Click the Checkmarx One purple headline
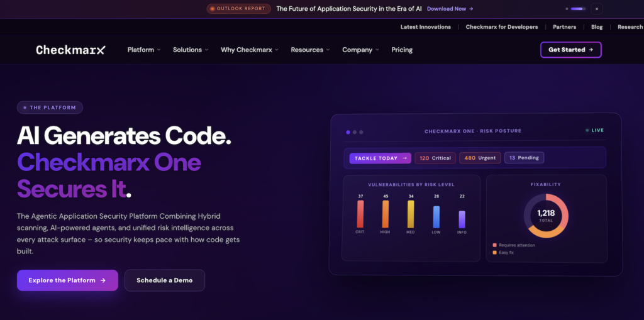The image size is (644, 320). [109, 162]
